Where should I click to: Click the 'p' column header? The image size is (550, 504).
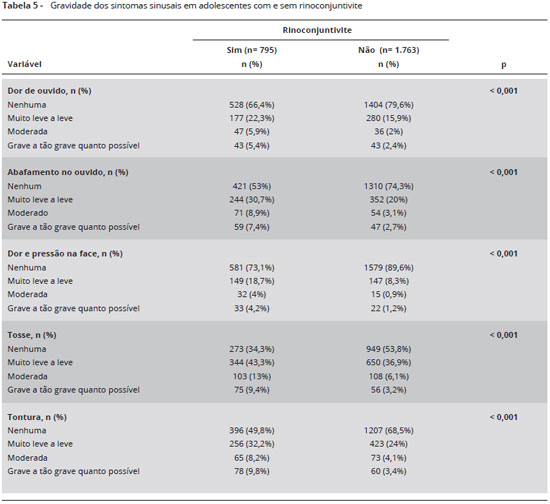tap(504, 65)
